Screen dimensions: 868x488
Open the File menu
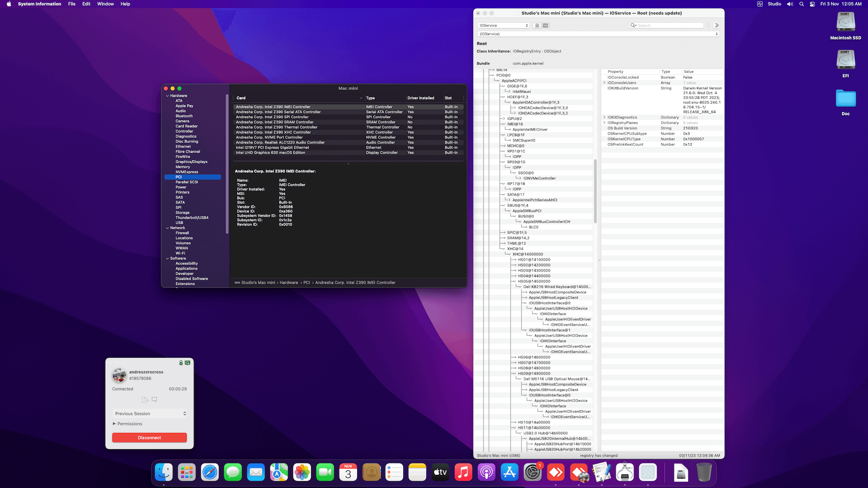point(72,4)
